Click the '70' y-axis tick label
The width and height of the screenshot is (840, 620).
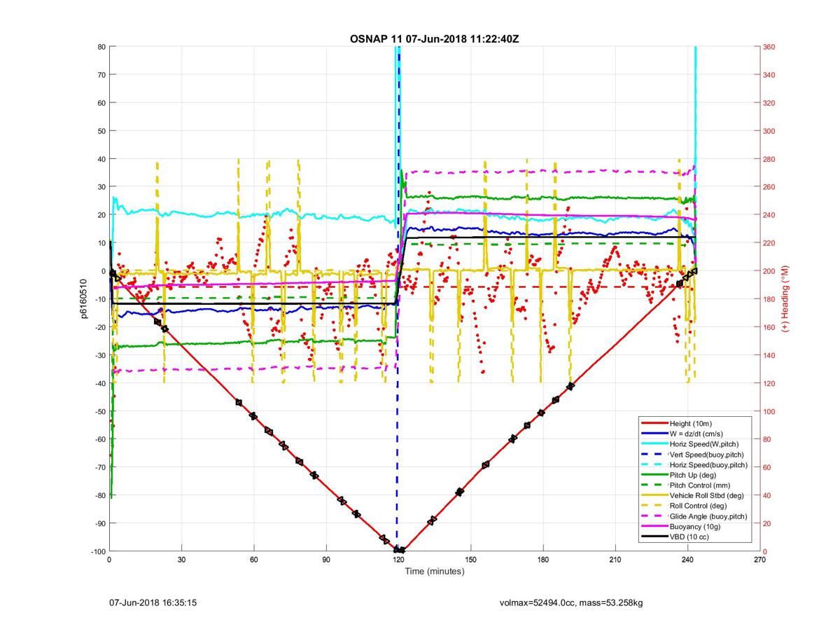coord(101,75)
